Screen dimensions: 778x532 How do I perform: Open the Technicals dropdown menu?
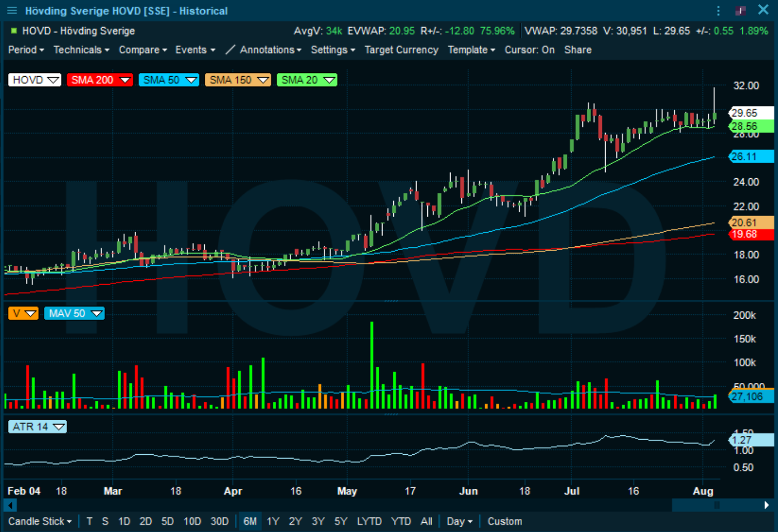(x=81, y=50)
